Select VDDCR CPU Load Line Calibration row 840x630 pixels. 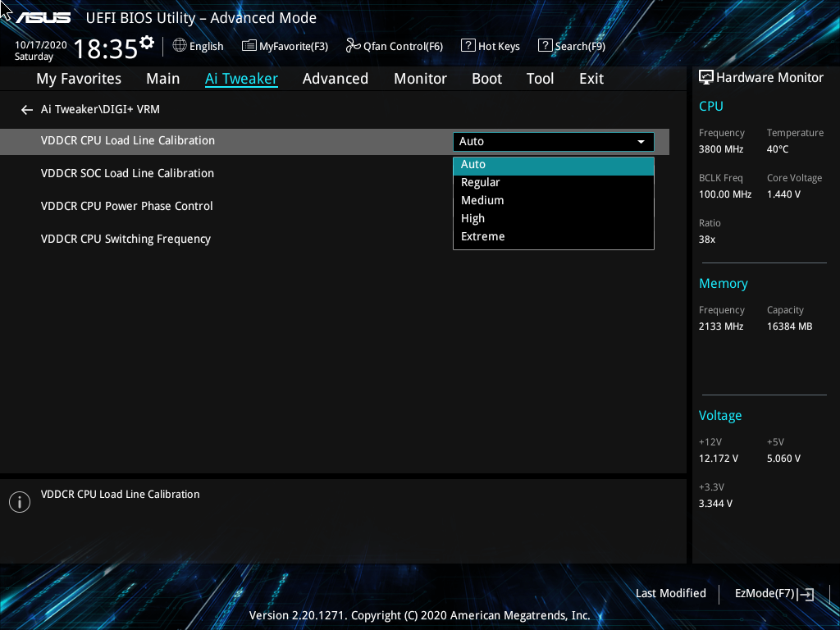[335, 142]
